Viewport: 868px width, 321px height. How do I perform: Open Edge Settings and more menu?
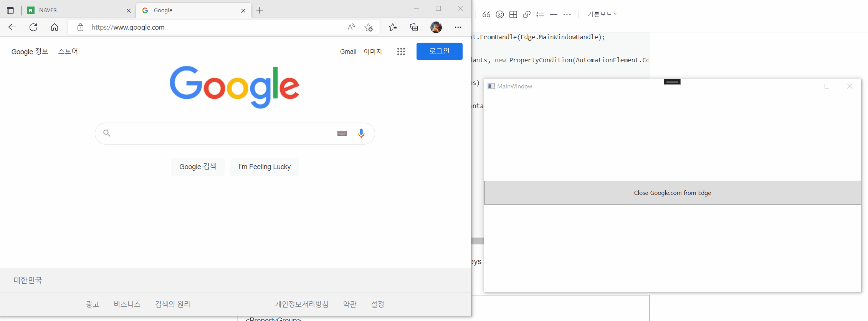tap(458, 27)
